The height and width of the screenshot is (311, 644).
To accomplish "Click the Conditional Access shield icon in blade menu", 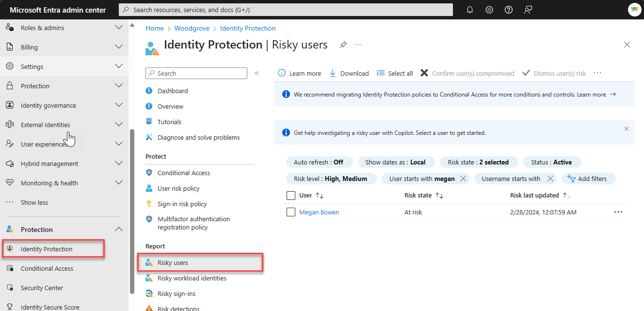I will (149, 173).
